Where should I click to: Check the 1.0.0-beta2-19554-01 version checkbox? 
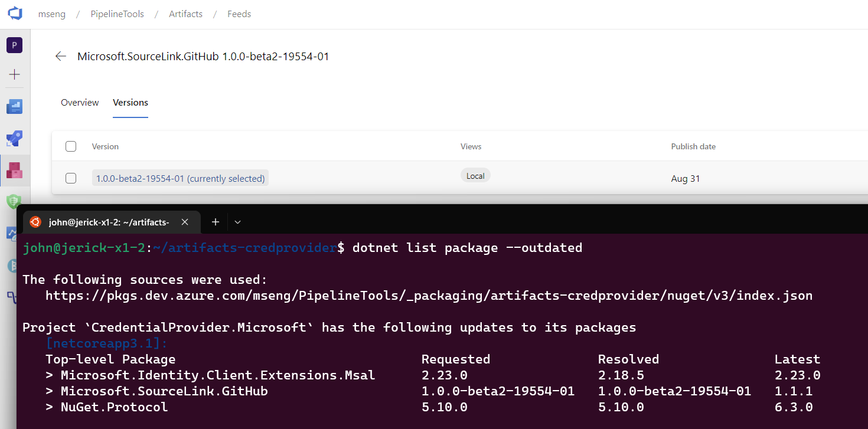pyautogui.click(x=71, y=178)
